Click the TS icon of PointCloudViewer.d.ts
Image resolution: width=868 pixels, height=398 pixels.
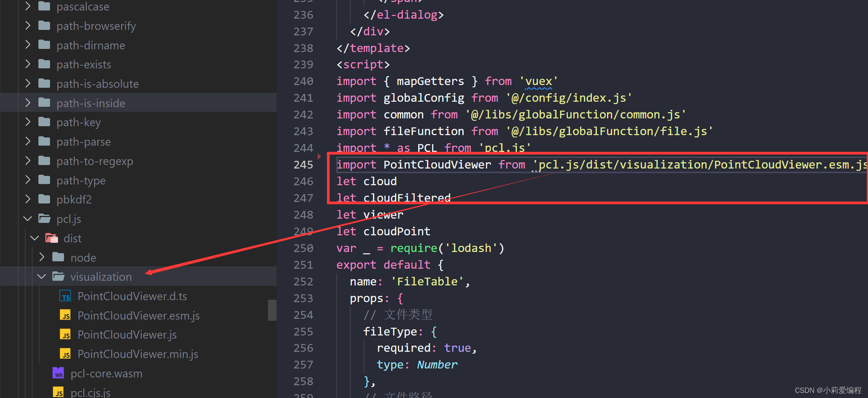[65, 296]
